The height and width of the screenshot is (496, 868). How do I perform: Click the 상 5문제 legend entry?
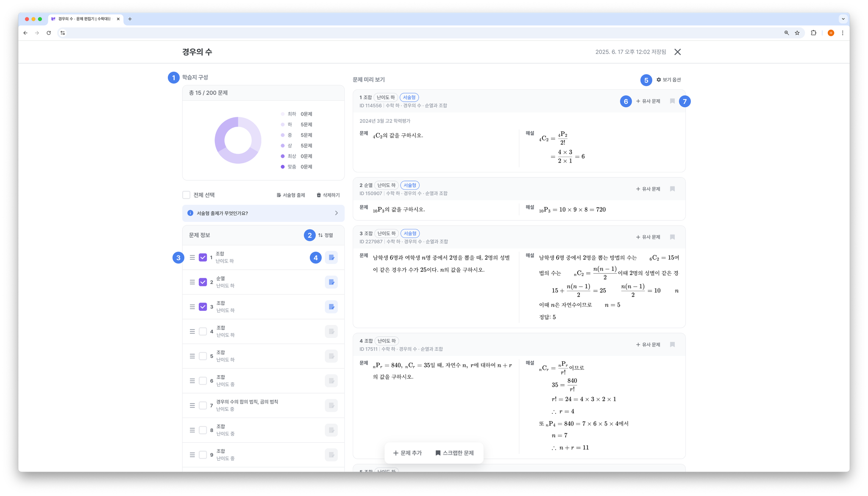[x=297, y=146]
